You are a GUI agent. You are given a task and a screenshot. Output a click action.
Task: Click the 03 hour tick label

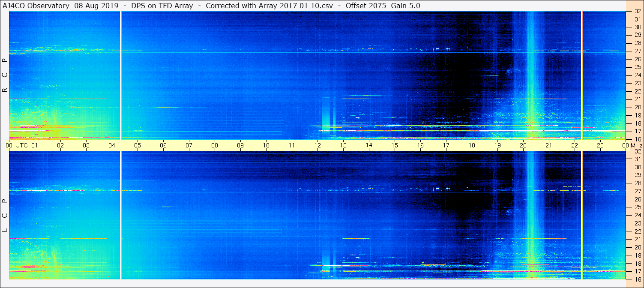[x=86, y=145]
